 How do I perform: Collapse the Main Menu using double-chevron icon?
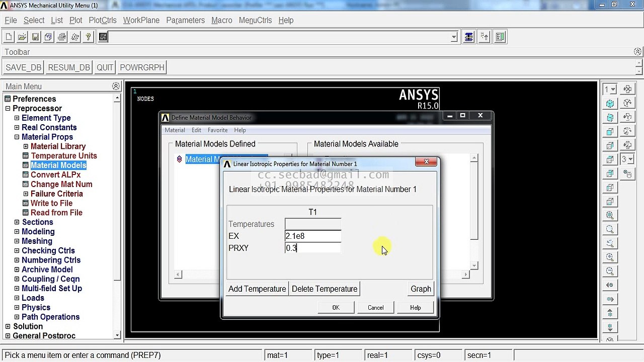tap(116, 86)
